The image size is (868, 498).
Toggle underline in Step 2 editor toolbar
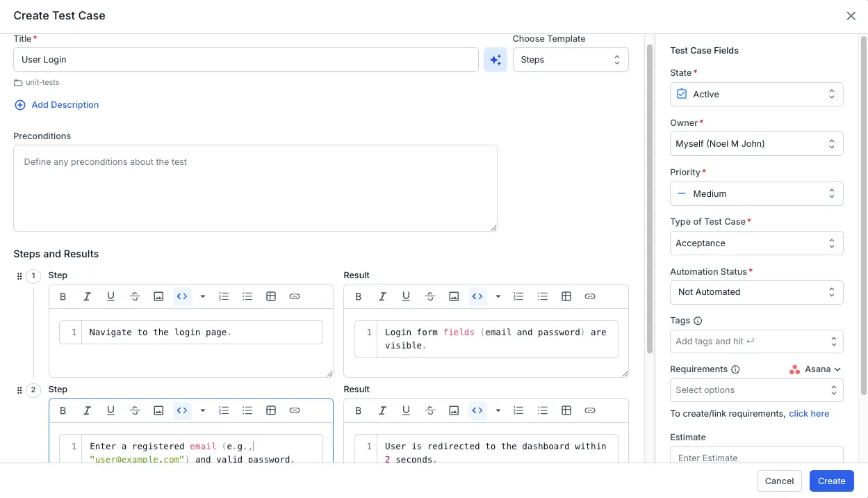point(110,410)
